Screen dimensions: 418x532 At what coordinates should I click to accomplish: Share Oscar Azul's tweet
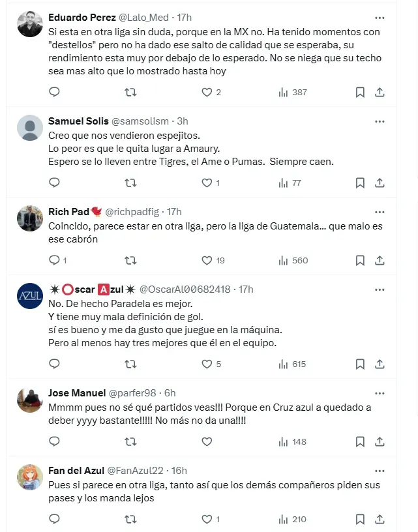pyautogui.click(x=380, y=364)
